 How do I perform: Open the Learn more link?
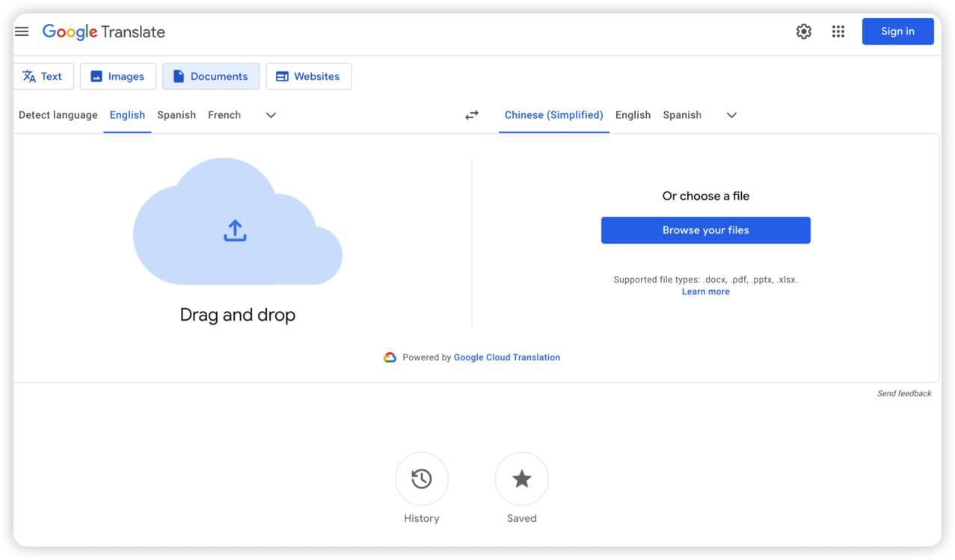coord(705,292)
